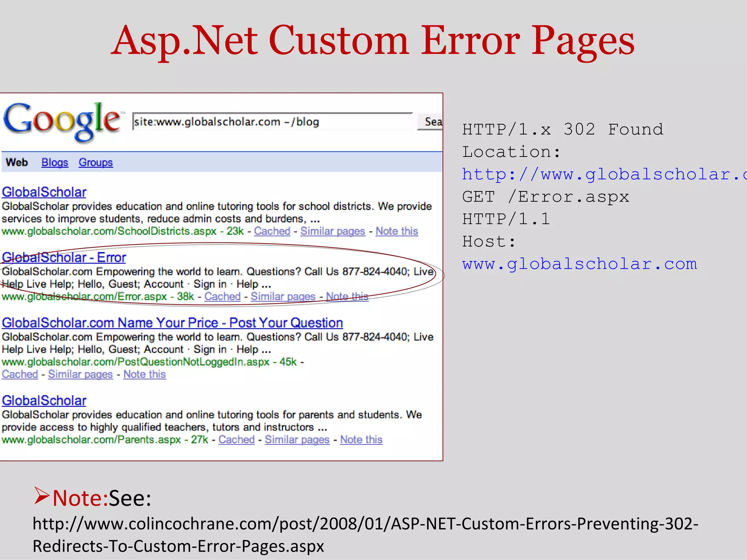Click Note this for Error.aspx result

347,296
